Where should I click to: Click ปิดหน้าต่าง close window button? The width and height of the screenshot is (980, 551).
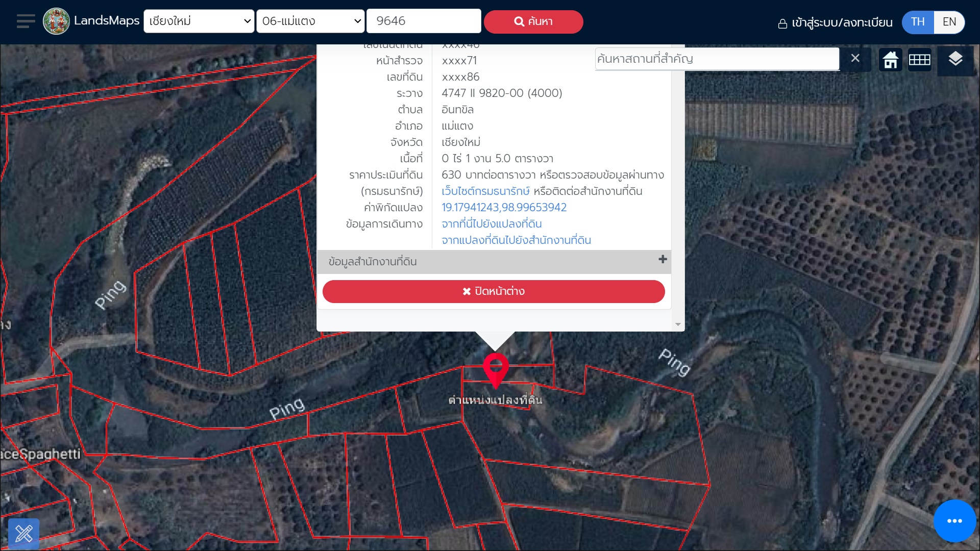(494, 291)
